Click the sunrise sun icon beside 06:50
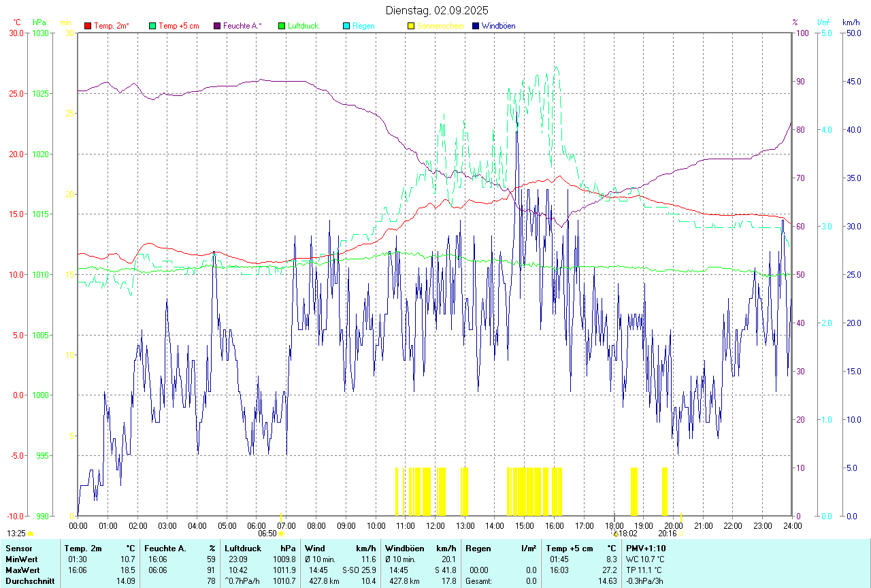This screenshot has width=871, height=588. point(280,534)
